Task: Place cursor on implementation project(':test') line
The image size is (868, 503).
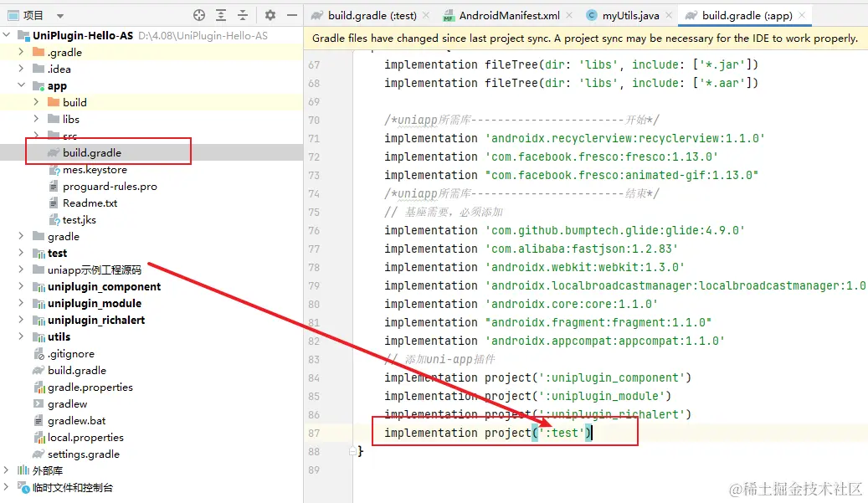Action: [488, 433]
